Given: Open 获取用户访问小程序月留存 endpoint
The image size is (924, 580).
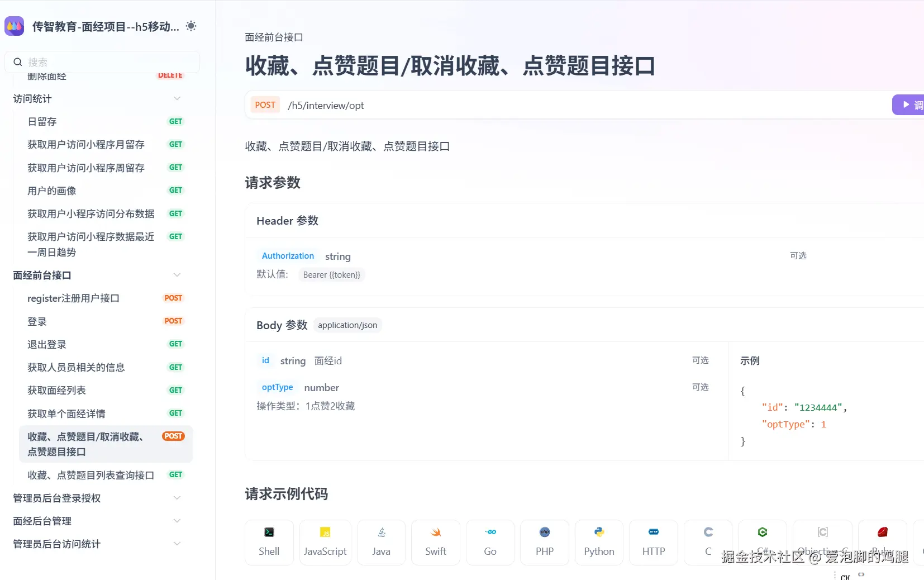Looking at the screenshot, I should coord(106,144).
